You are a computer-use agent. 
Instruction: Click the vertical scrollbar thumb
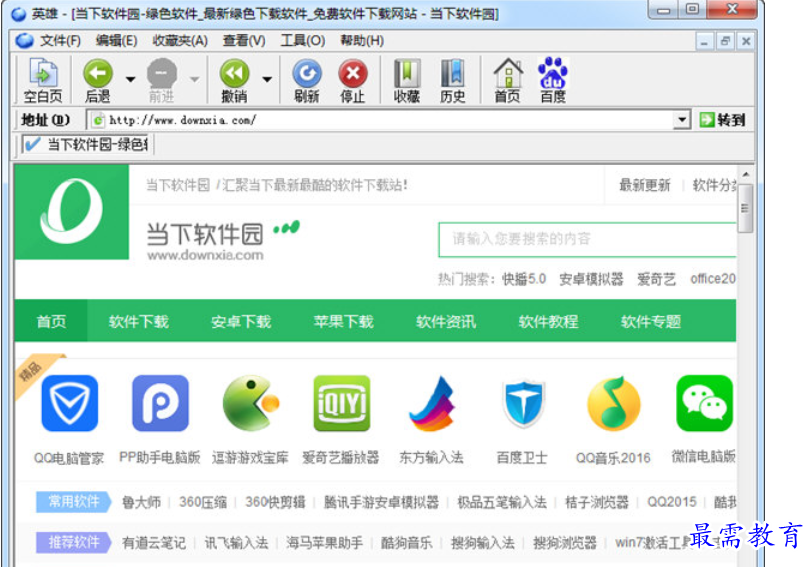pyautogui.click(x=745, y=208)
